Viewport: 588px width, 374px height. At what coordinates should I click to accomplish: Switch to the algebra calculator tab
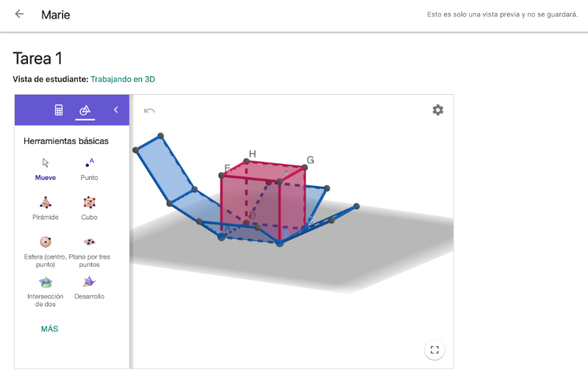click(59, 109)
